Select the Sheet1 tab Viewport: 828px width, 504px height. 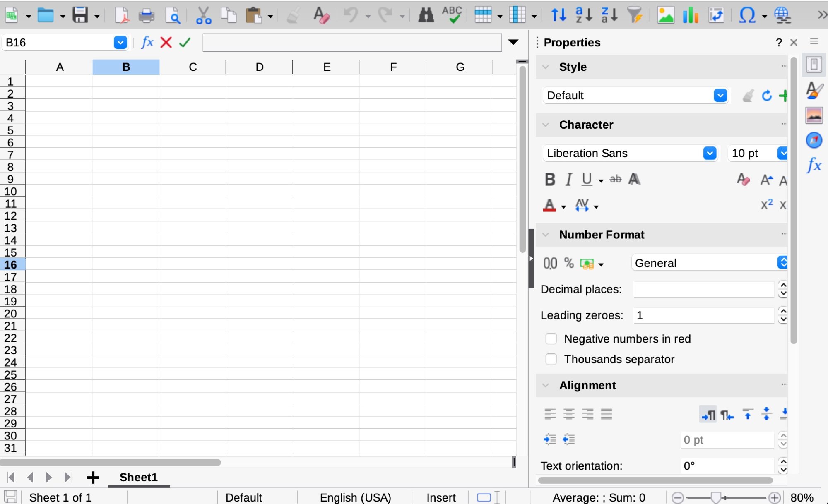138,477
